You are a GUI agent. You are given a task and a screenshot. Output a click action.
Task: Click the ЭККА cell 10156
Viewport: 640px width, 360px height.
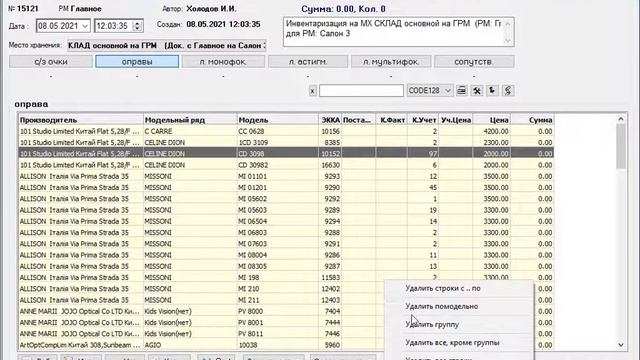(330, 131)
